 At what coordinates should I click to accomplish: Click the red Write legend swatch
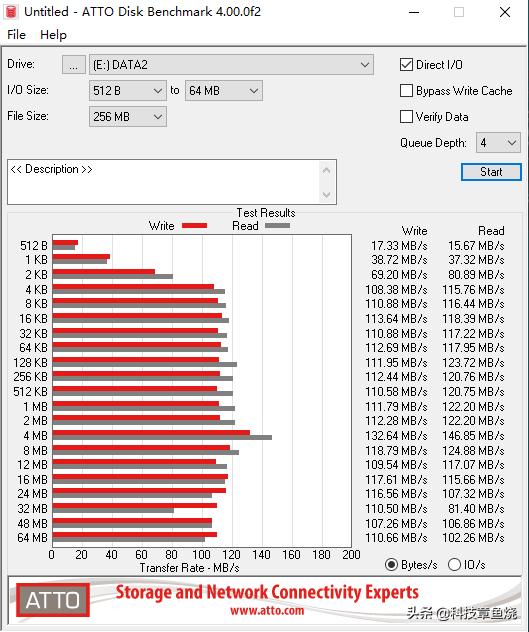pos(194,226)
